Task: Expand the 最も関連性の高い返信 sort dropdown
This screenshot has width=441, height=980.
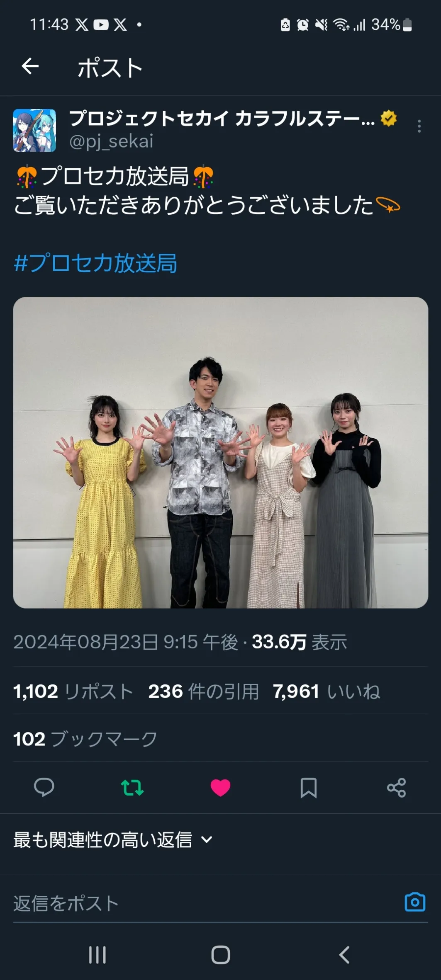Action: point(113,839)
